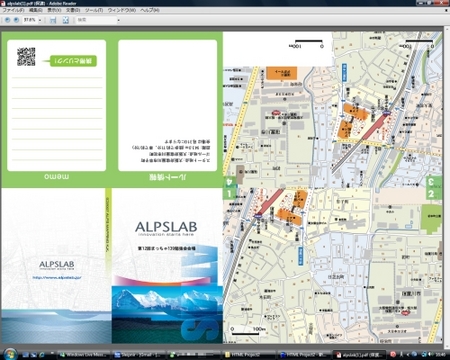Click the green label beside QR code
450x360 pixels.
tap(73, 61)
